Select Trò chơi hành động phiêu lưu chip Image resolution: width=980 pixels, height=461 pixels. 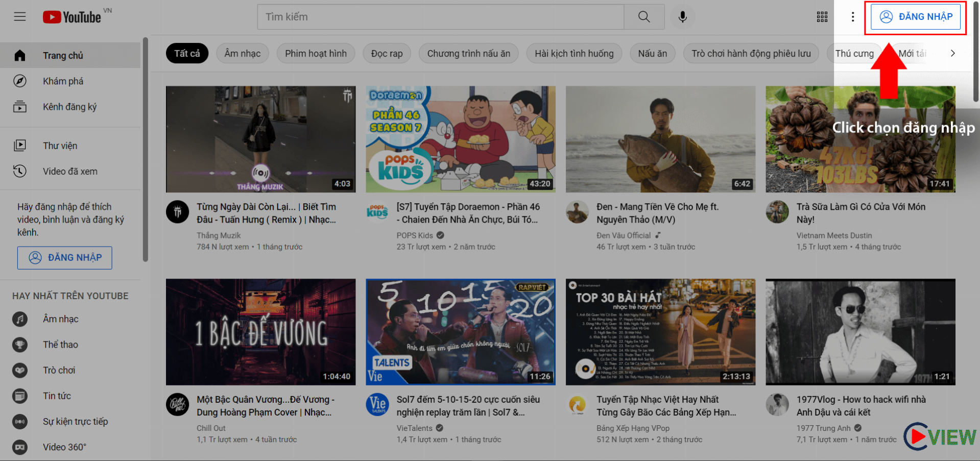751,54
